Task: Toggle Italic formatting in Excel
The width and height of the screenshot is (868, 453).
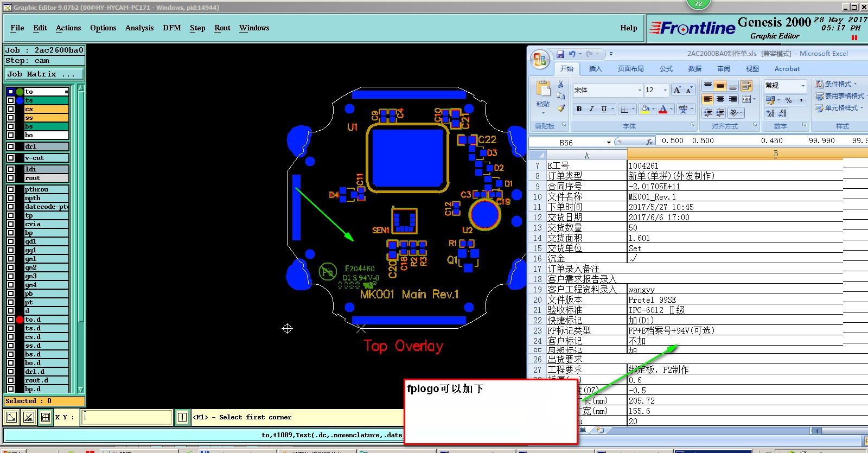Action: [591, 109]
